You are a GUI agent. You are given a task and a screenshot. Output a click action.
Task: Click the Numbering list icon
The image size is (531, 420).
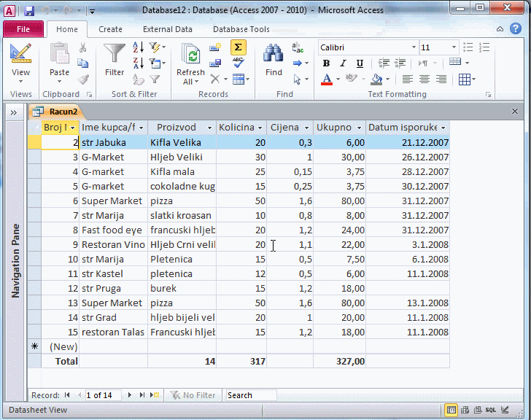(484, 47)
